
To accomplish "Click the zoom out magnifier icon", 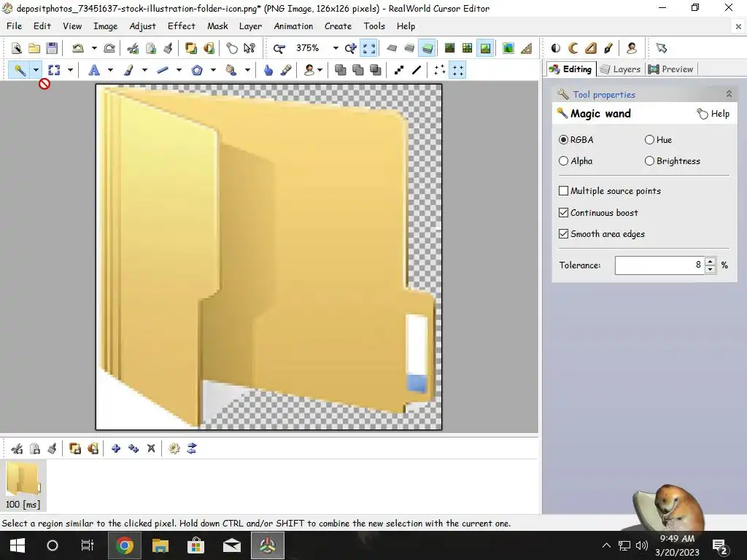I will coord(279,48).
